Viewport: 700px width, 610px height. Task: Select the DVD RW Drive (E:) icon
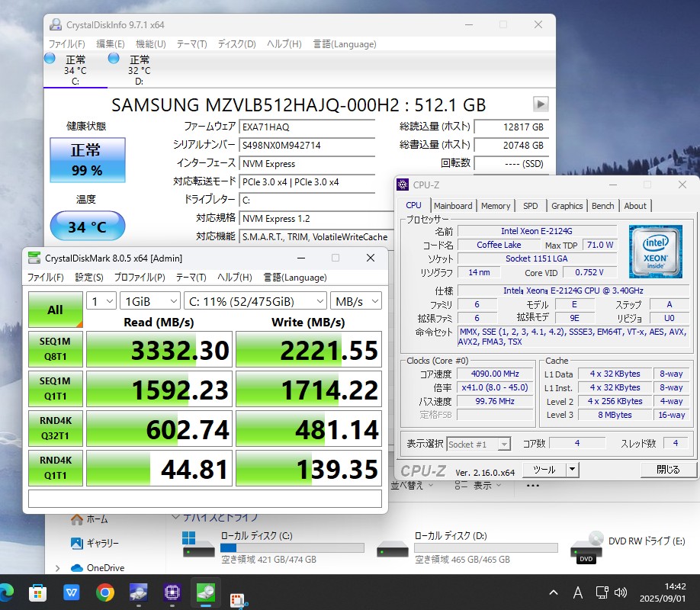[586, 547]
